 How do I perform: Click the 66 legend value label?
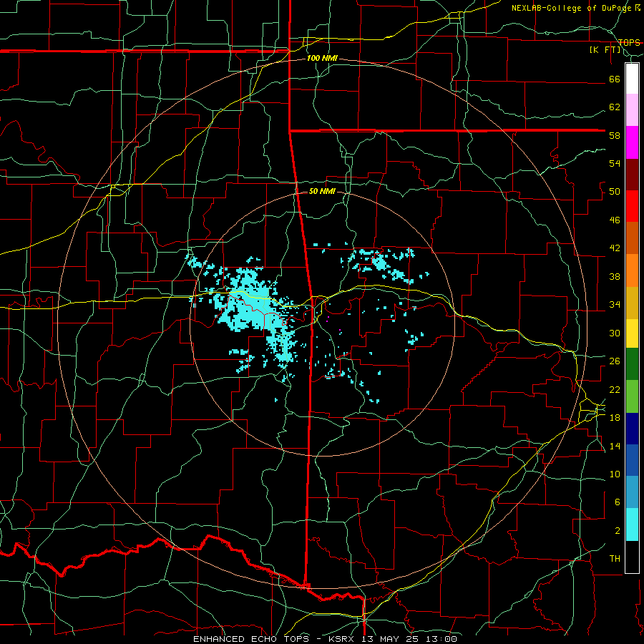point(615,79)
